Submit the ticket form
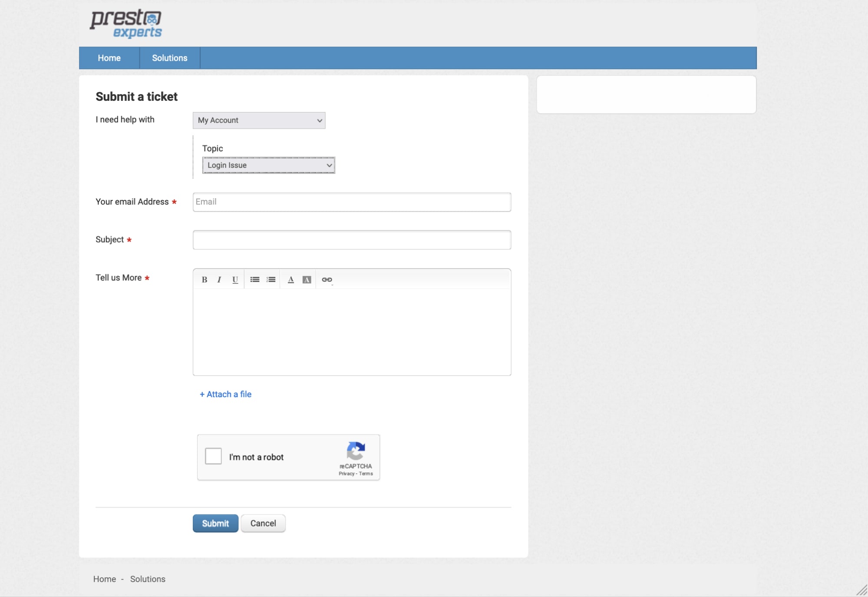Screen dimensions: 868x597 [215, 523]
